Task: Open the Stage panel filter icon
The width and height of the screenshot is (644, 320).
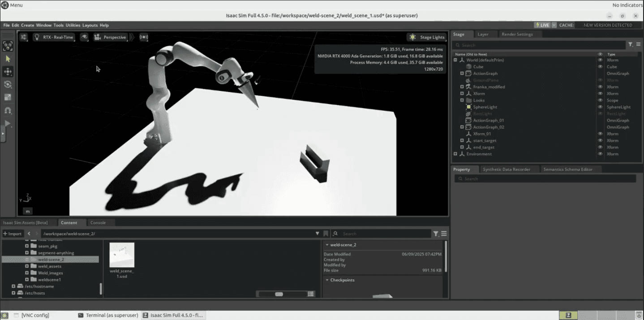Action: 631,45
